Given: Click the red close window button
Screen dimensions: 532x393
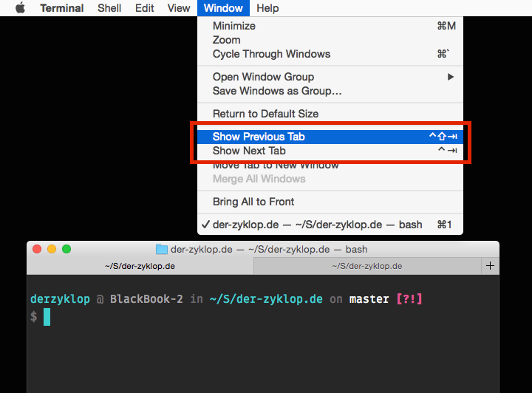Looking at the screenshot, I should click(37, 249).
